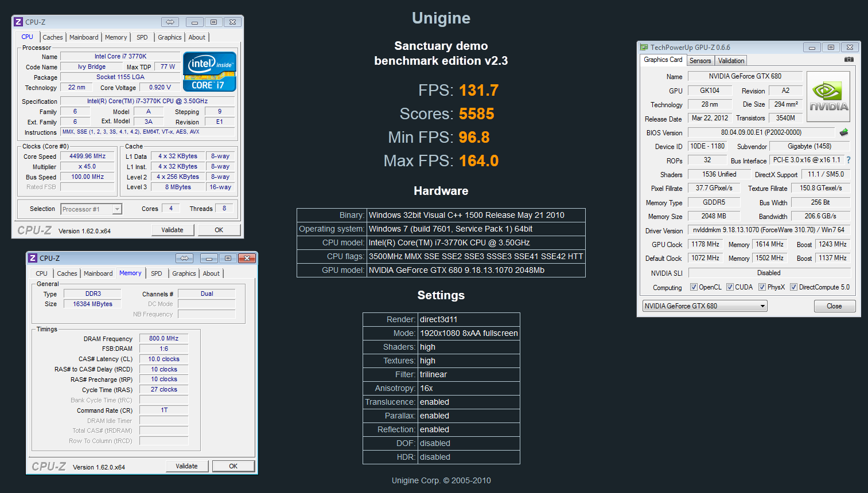Click the Bandwidth 206.6 GB/s field
Screen dimensions: 868x493
(820, 216)
